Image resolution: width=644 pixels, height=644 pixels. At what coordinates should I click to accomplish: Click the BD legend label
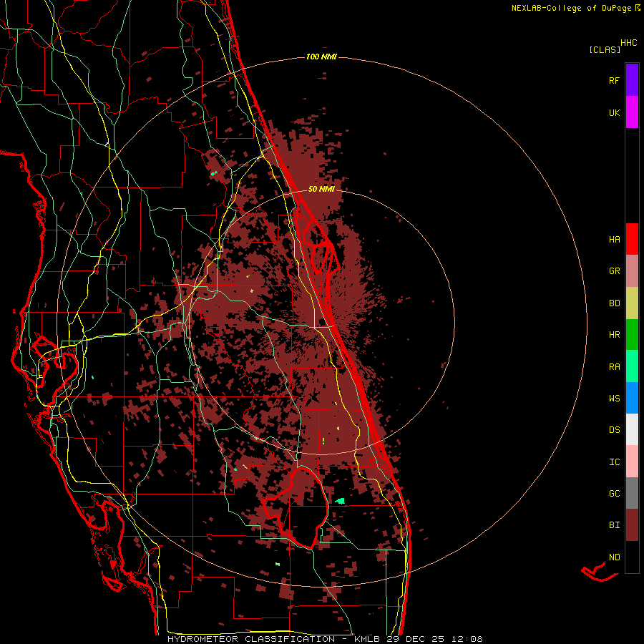click(614, 303)
